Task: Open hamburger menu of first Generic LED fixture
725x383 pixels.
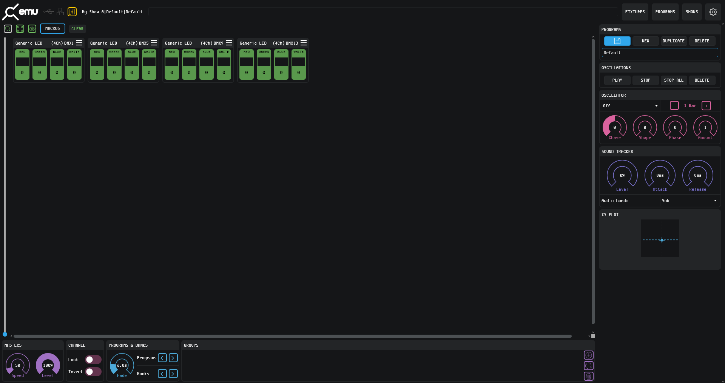Action: click(79, 43)
